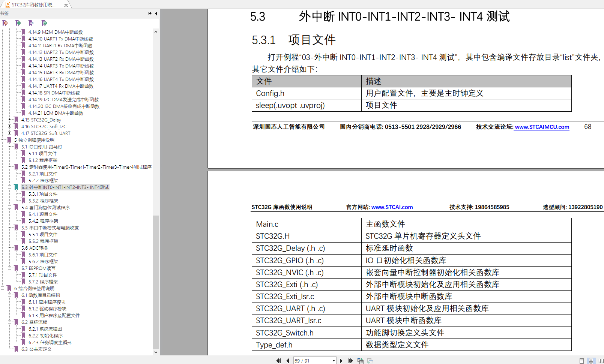Open bookmark 5.1.1 项目文件
Viewport: 604px width, 364px height.
pos(43,154)
